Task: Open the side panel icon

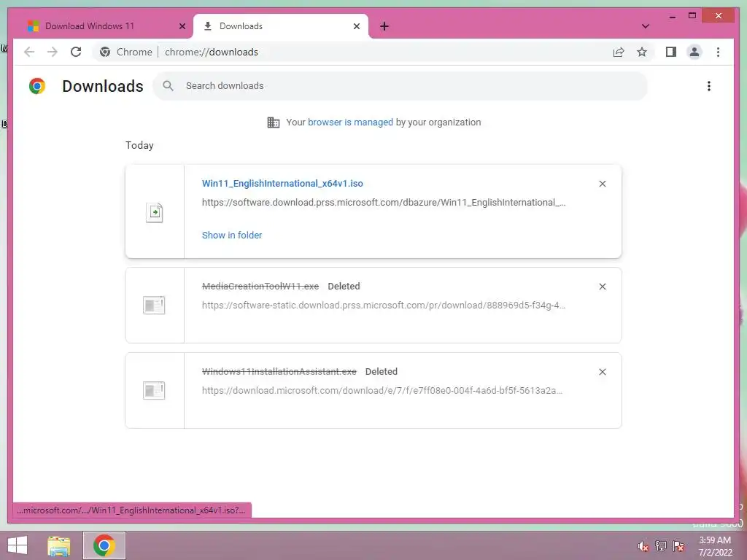Action: 671,52
